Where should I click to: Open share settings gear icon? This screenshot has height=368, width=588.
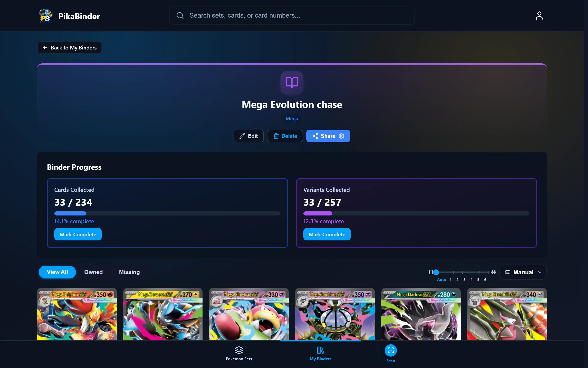(x=341, y=136)
